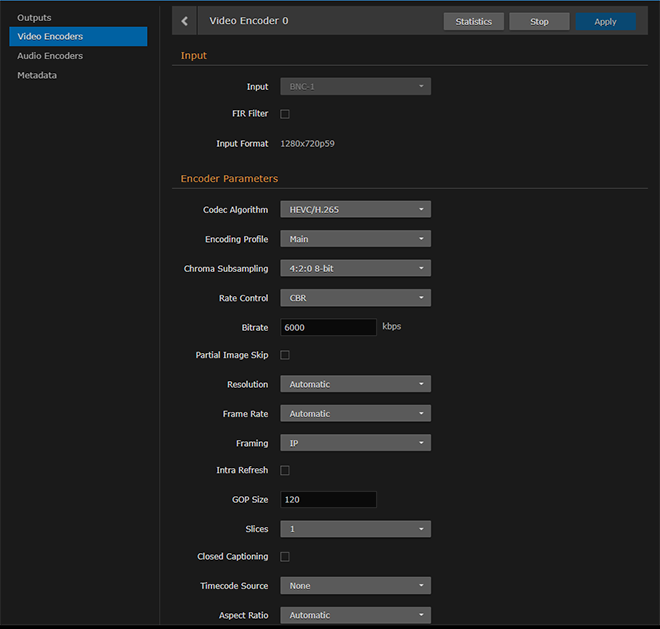Click the GOP Size input field
Viewport: 660px width, 629px height.
coord(328,499)
